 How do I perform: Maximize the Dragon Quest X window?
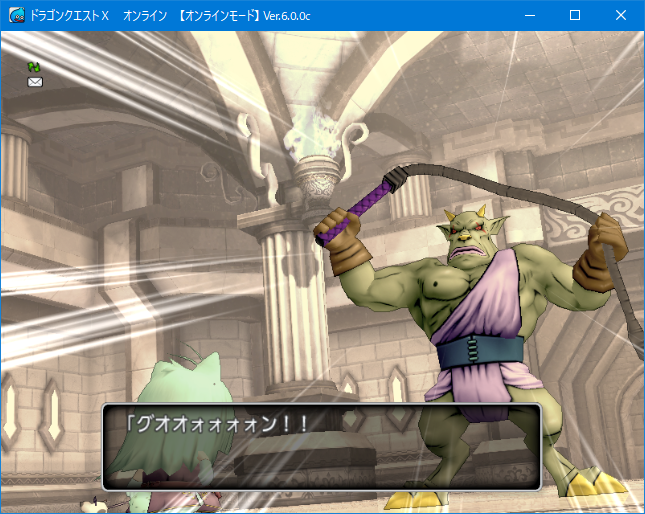[x=575, y=16]
